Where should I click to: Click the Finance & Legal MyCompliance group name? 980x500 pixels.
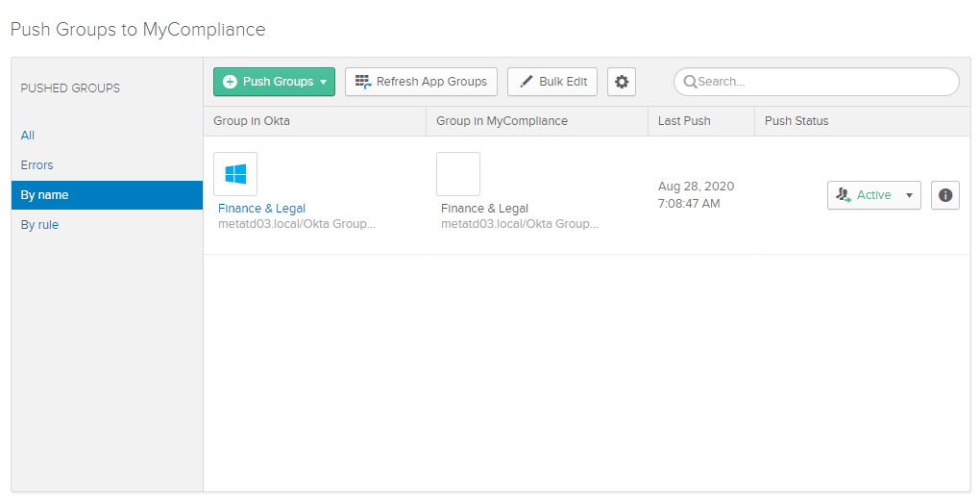pyautogui.click(x=484, y=209)
